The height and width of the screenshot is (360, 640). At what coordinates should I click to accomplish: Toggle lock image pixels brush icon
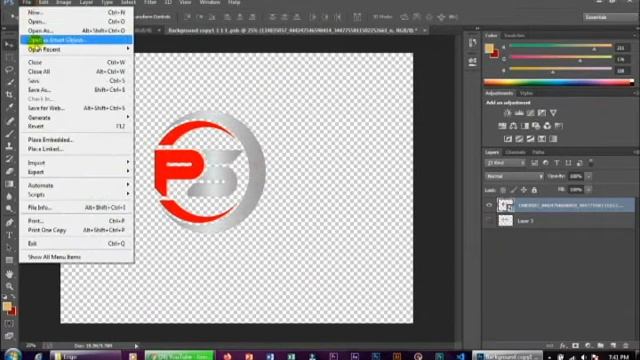point(513,190)
